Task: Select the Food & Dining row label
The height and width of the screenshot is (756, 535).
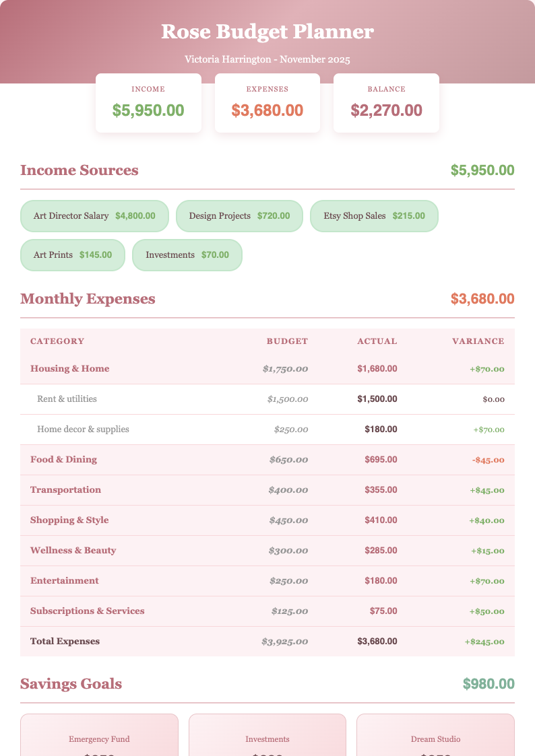Action: click(64, 460)
